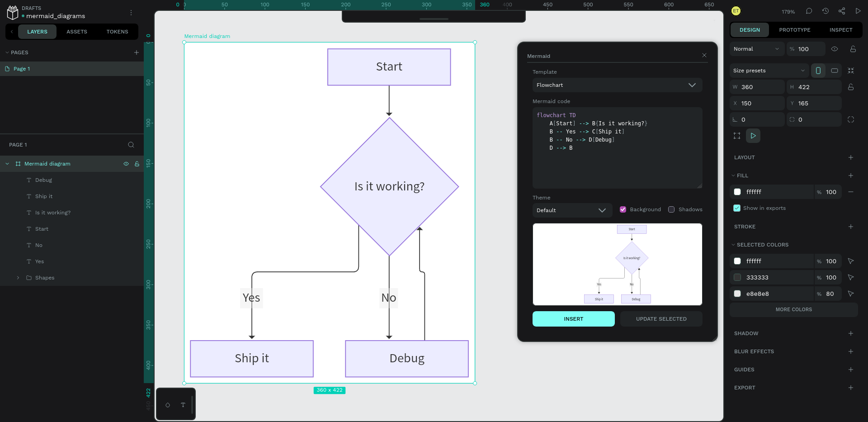The image size is (868, 422).
Task: Switch to the Tokens tab
Action: tap(118, 32)
